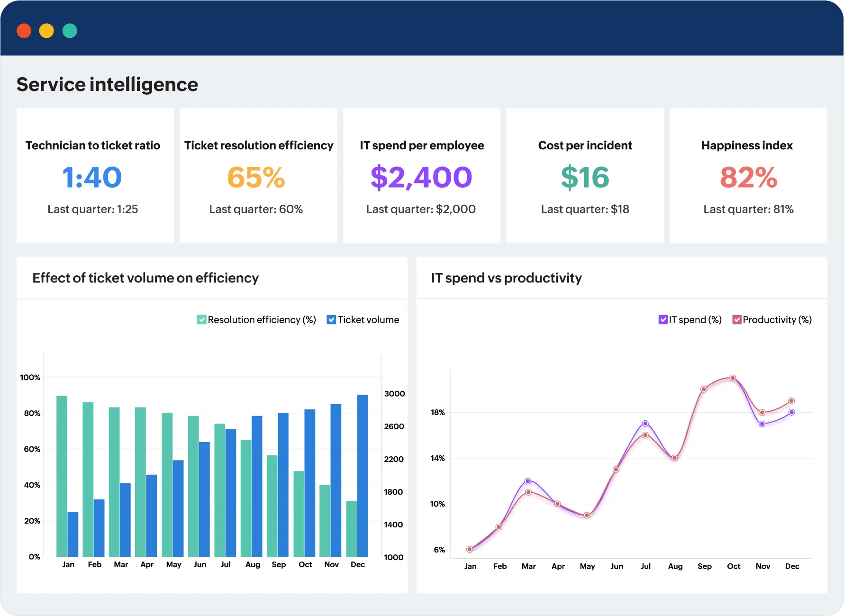Uncheck the Resolution efficiency (%) legend checkbox
This screenshot has width=844, height=616.
(201, 320)
